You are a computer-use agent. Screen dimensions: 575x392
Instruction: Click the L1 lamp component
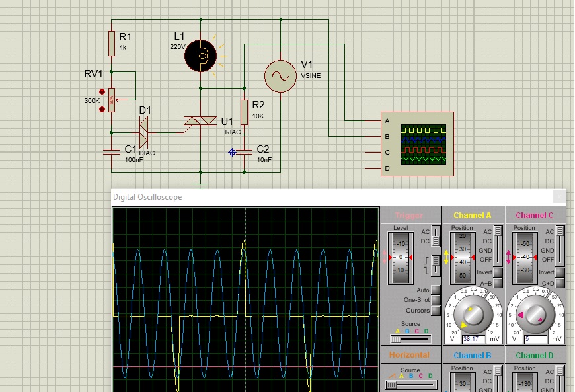[202, 54]
